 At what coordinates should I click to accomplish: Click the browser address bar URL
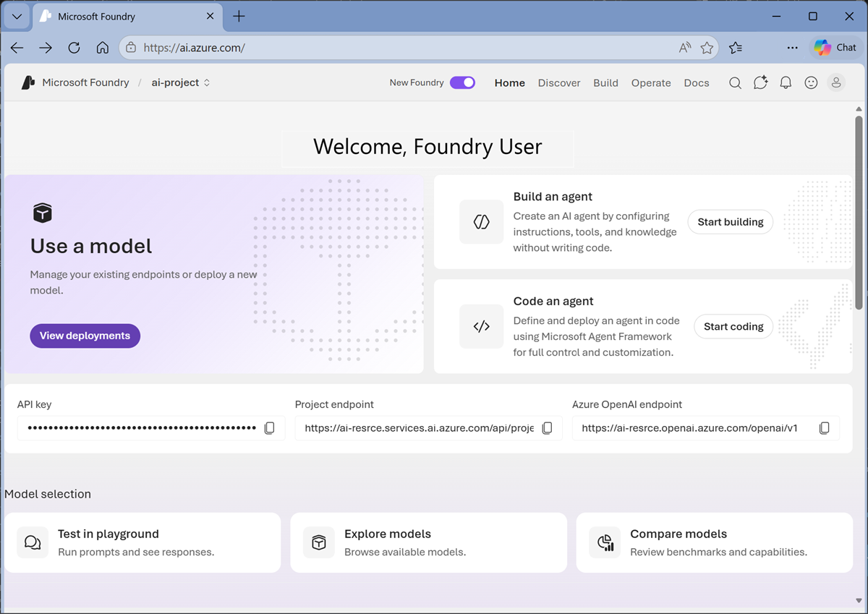click(x=195, y=48)
